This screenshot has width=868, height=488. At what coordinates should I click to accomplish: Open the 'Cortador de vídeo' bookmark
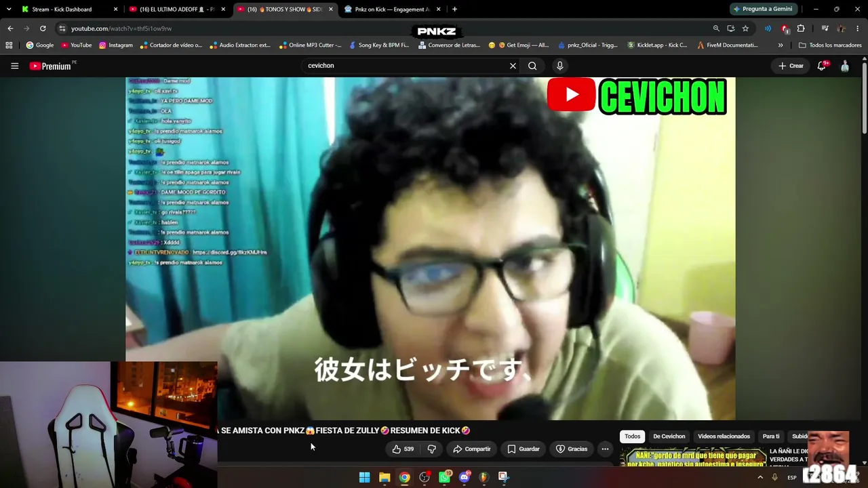click(x=172, y=45)
